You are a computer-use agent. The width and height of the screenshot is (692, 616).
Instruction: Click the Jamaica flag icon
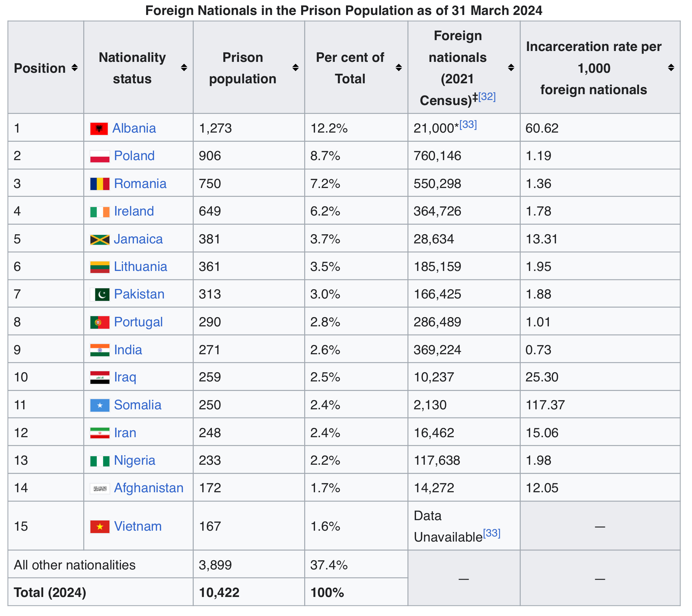tap(100, 240)
